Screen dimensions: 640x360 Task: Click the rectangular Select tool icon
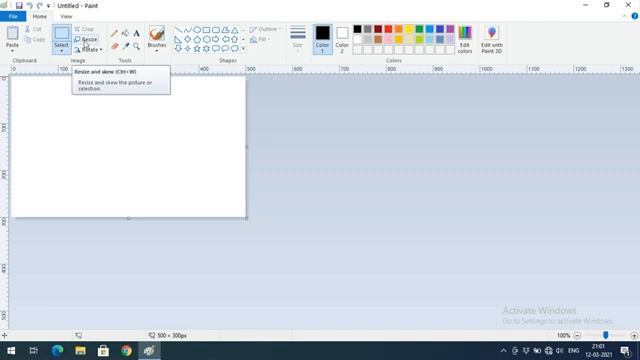pos(62,33)
